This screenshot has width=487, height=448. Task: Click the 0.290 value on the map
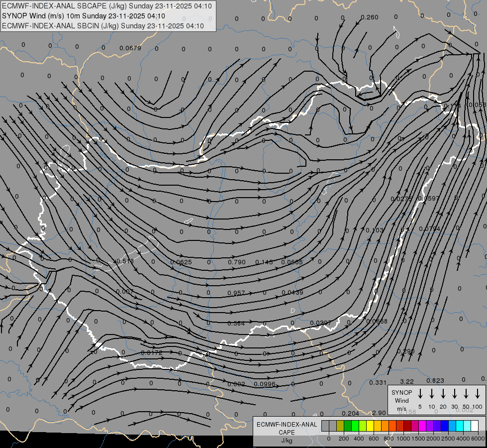pos(405,351)
